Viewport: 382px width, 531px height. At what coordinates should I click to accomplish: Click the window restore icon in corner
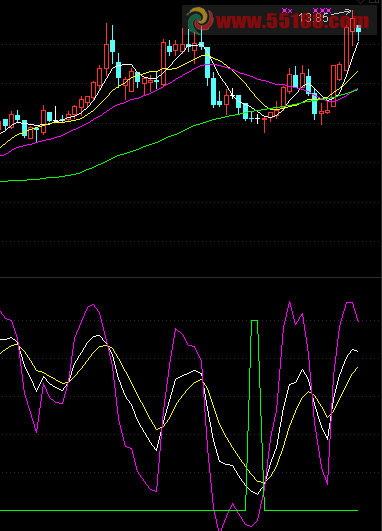coord(373,1)
